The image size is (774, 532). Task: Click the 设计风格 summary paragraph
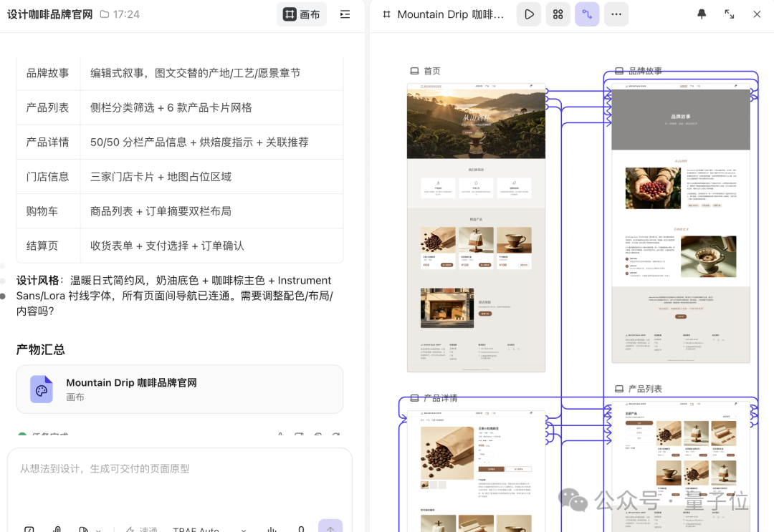click(176, 295)
